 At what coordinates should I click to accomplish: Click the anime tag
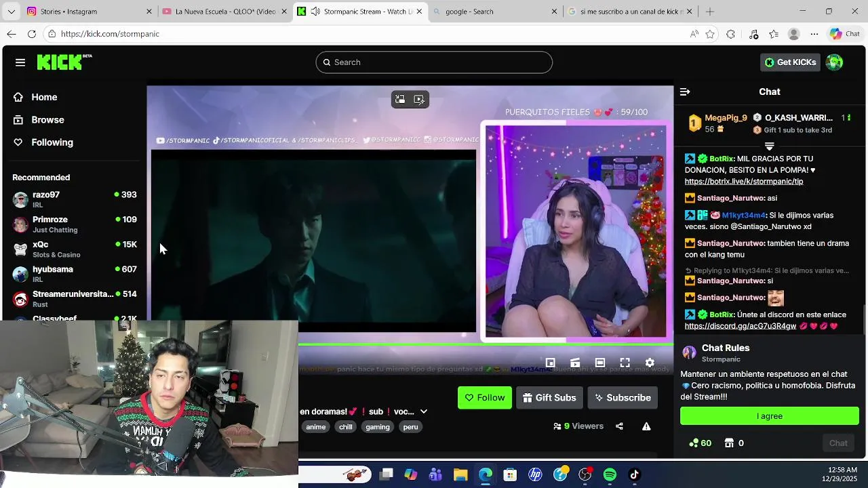pyautogui.click(x=316, y=427)
